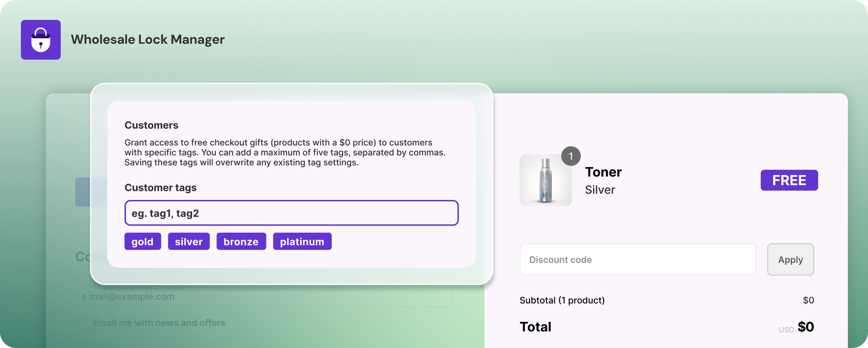This screenshot has width=868, height=348.
Task: Select the bronze tag chip
Action: pos(241,242)
